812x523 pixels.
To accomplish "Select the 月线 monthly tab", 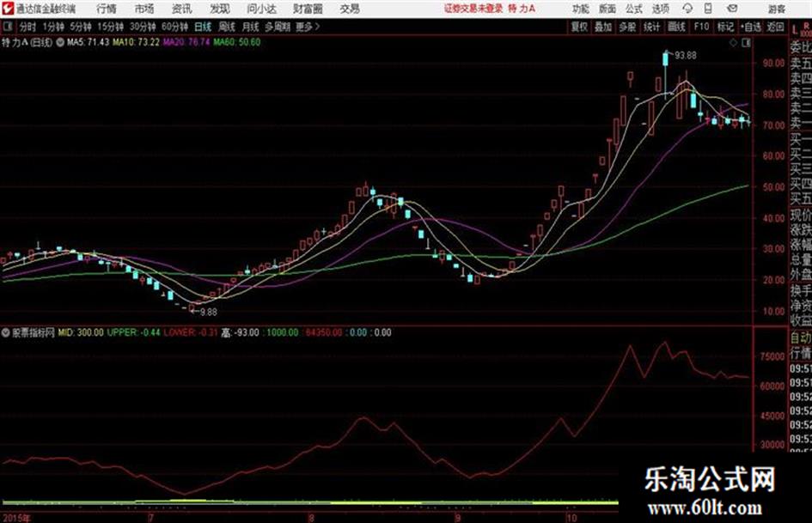I will (x=251, y=27).
